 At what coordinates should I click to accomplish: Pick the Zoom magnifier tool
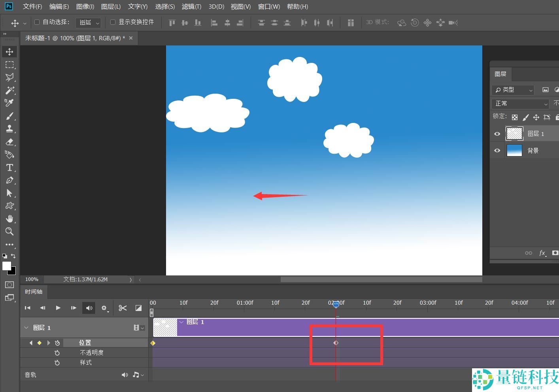[x=9, y=232]
